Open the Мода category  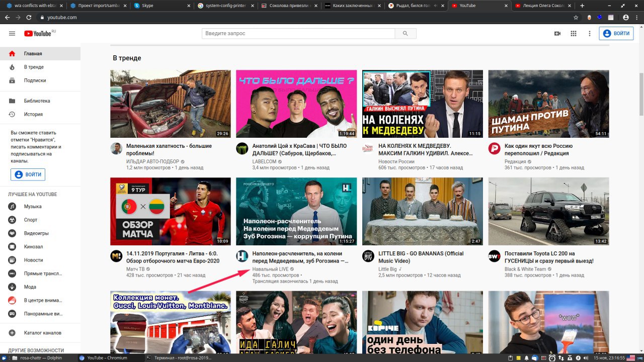click(40, 287)
